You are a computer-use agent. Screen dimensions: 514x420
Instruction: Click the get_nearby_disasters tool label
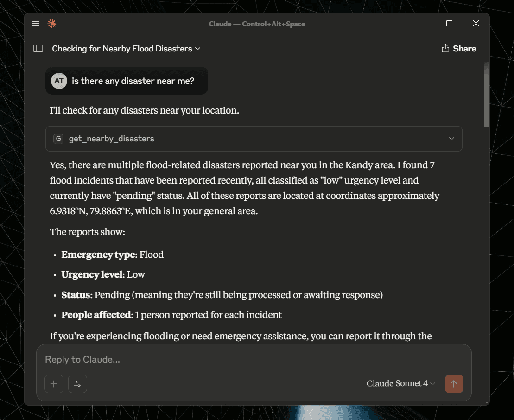(x=111, y=139)
